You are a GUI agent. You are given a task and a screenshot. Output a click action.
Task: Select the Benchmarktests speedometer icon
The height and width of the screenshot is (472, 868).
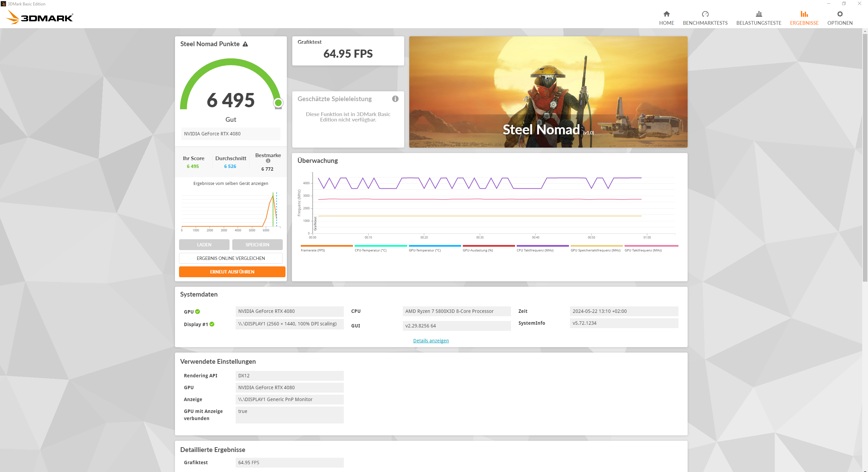pyautogui.click(x=705, y=14)
